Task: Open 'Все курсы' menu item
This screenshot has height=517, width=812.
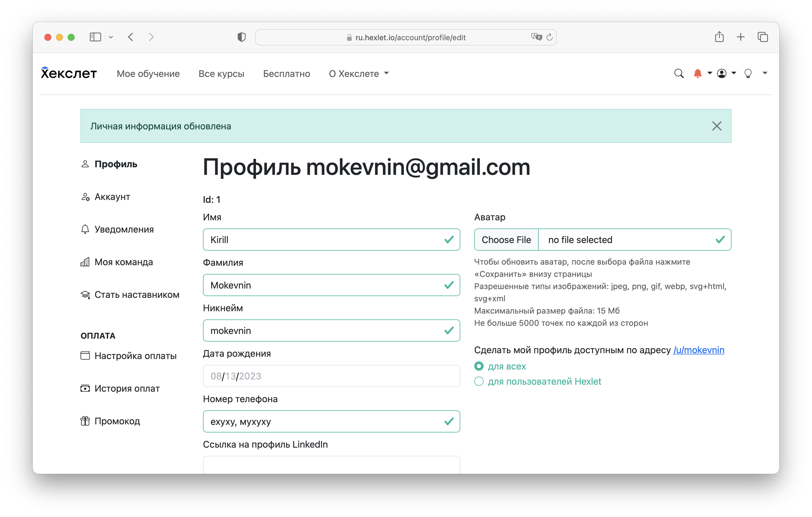Action: point(221,73)
